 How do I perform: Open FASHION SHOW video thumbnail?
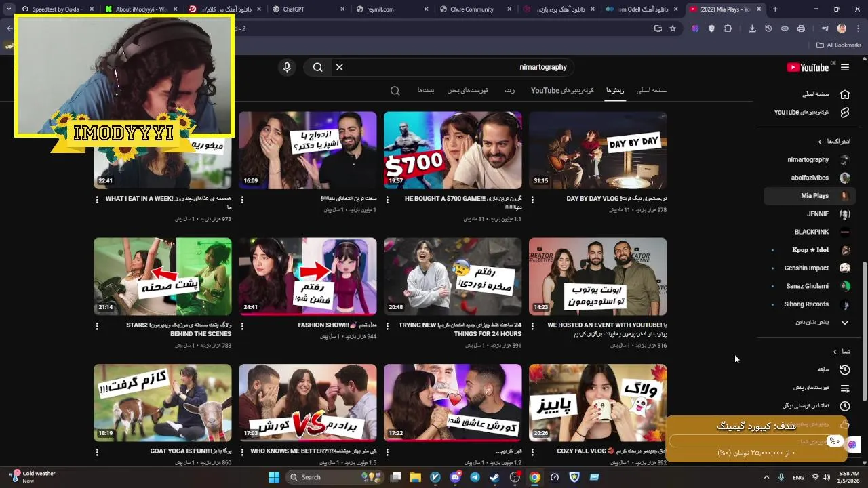point(308,277)
